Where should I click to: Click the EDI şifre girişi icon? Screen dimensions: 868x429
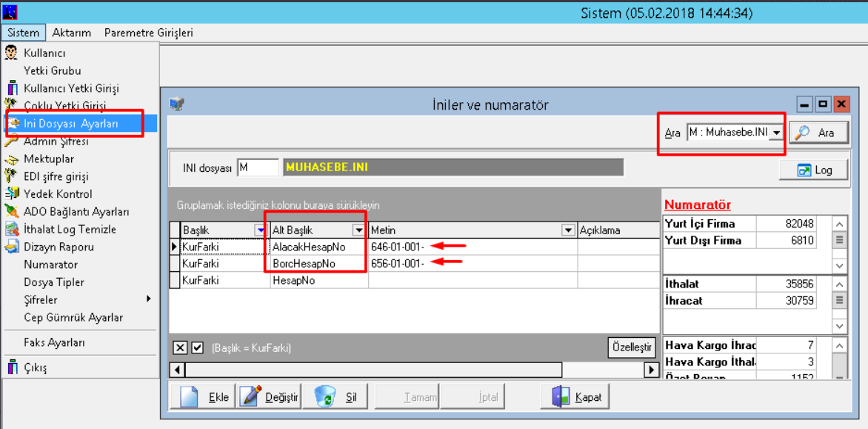[11, 176]
